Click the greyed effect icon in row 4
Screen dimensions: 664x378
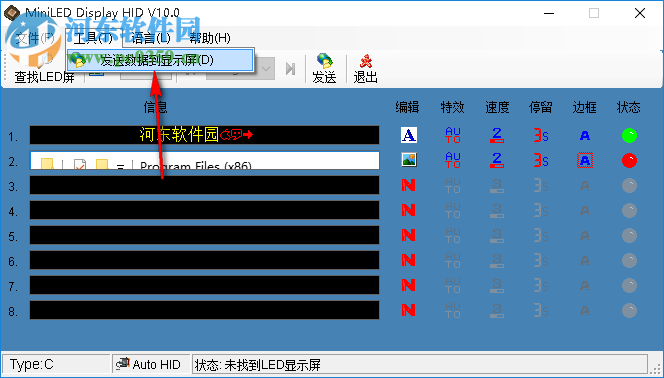point(453,210)
